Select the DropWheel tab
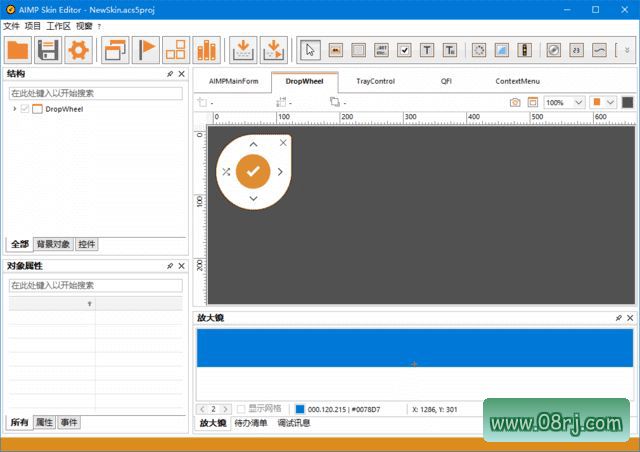Image resolution: width=640 pixels, height=452 pixels. tap(304, 81)
